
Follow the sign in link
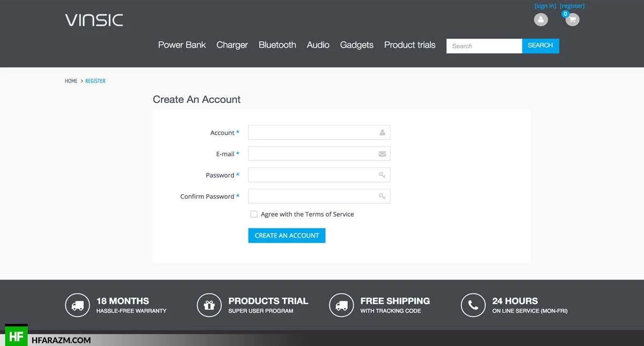tap(545, 6)
